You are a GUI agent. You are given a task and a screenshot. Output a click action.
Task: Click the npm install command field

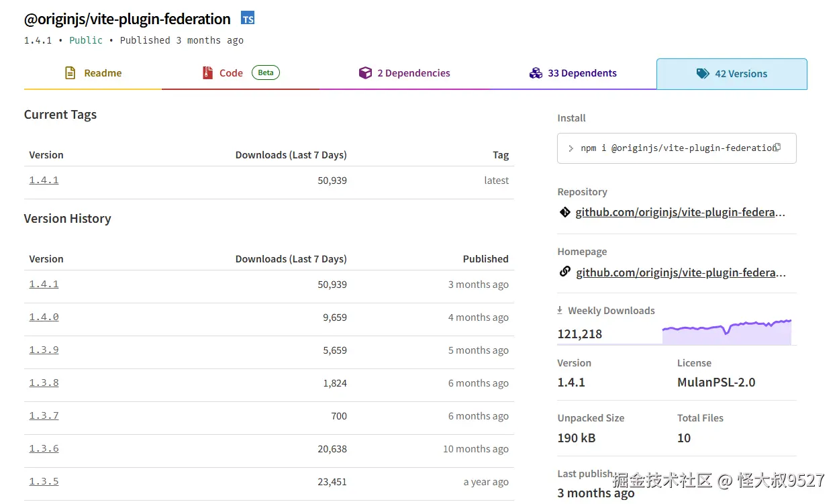coord(677,148)
